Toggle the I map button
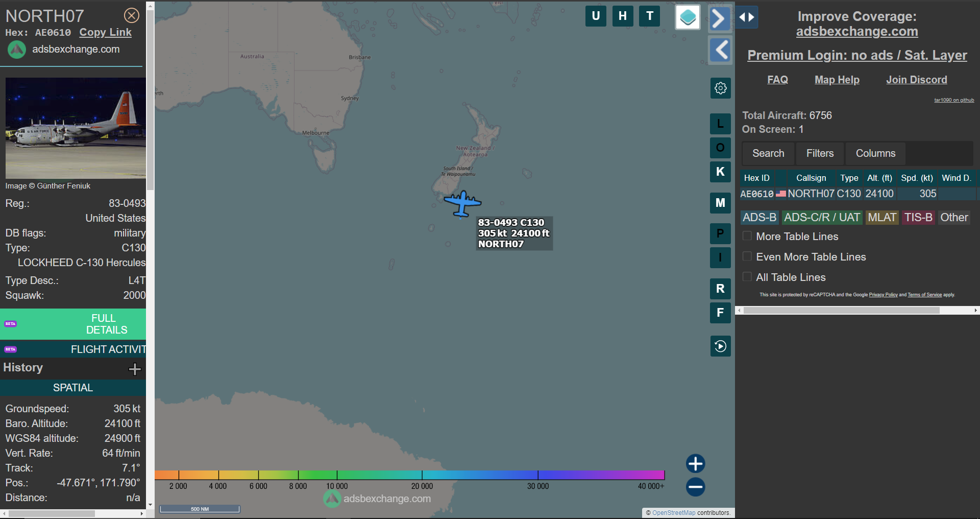The width and height of the screenshot is (980, 519). [721, 257]
